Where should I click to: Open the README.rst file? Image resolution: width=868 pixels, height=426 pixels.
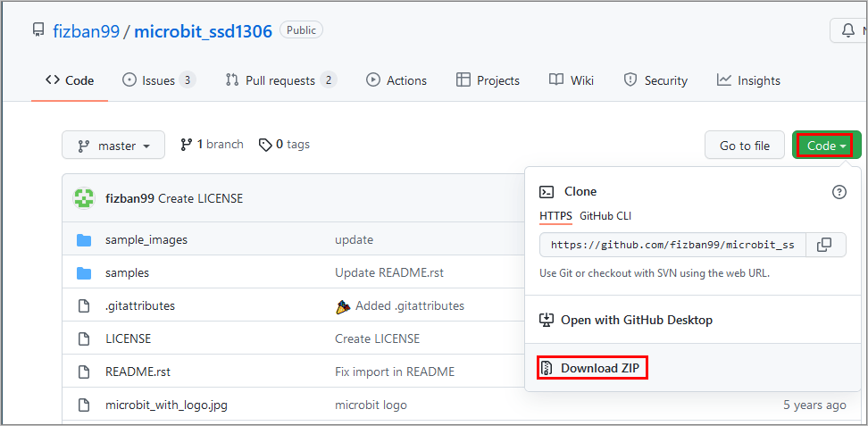pos(138,372)
